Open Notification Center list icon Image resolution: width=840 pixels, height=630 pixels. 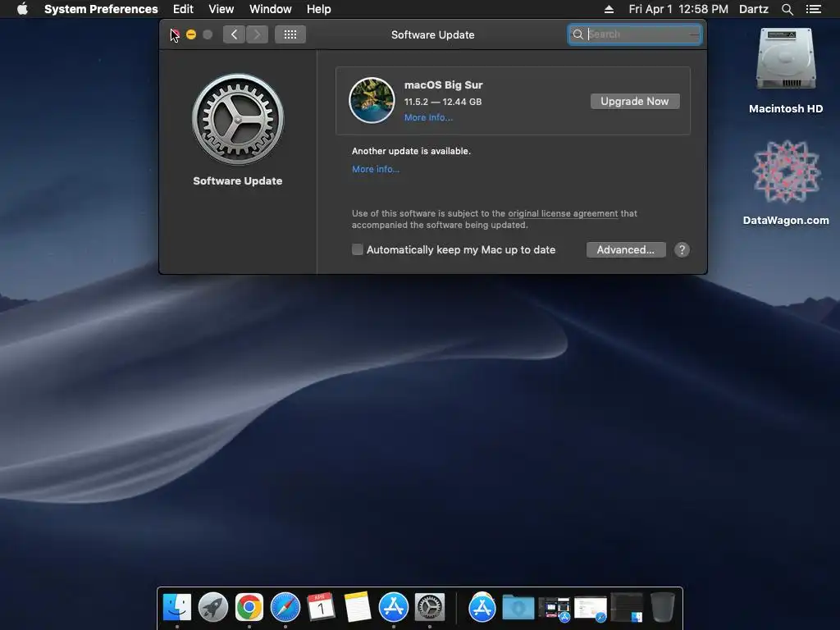(814, 9)
